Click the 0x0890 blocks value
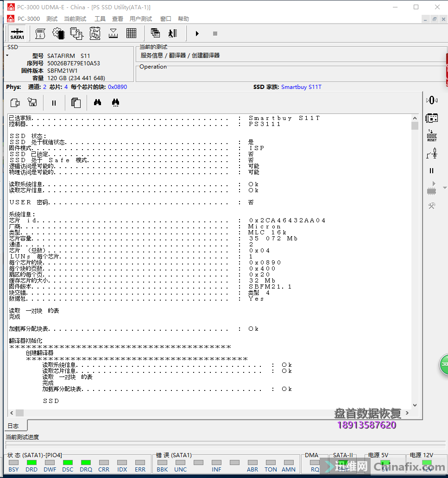This screenshot has height=478, width=448. pyautogui.click(x=117, y=87)
